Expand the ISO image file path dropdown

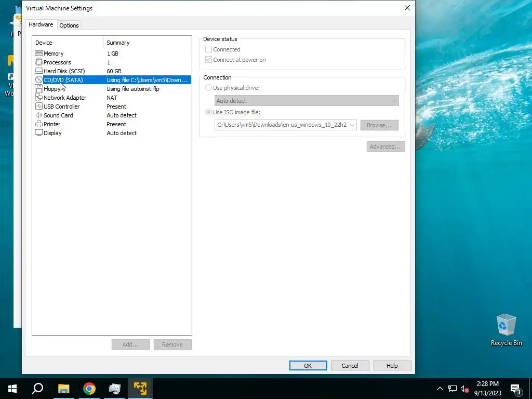[x=352, y=125]
